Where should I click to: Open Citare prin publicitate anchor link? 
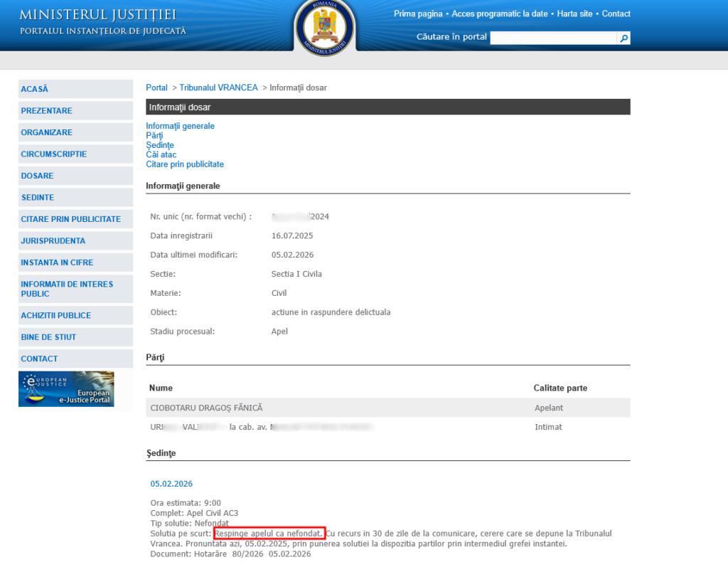pyautogui.click(x=185, y=164)
